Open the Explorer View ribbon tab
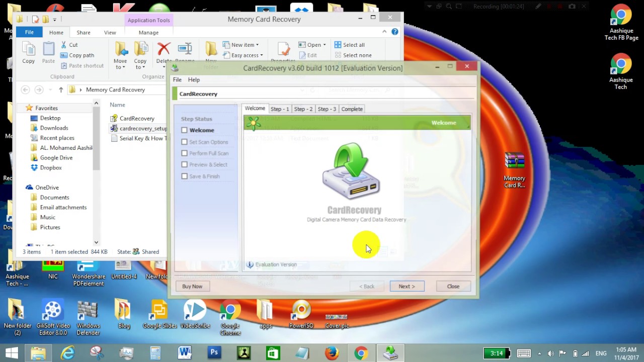Screen dimensions: 644x362 coord(110,33)
